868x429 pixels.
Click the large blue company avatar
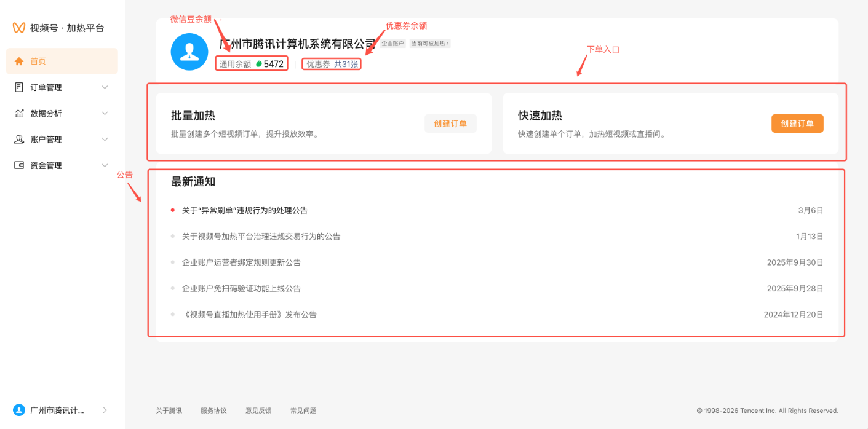[x=189, y=52]
